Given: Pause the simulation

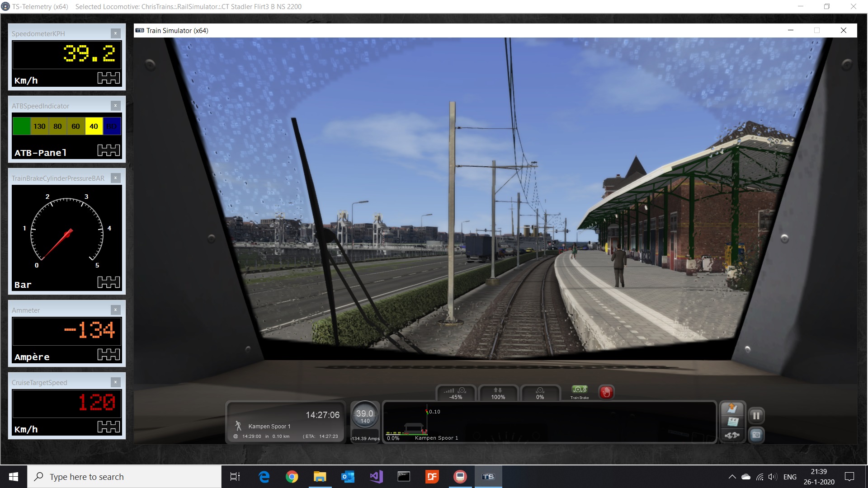Looking at the screenshot, I should [x=756, y=416].
